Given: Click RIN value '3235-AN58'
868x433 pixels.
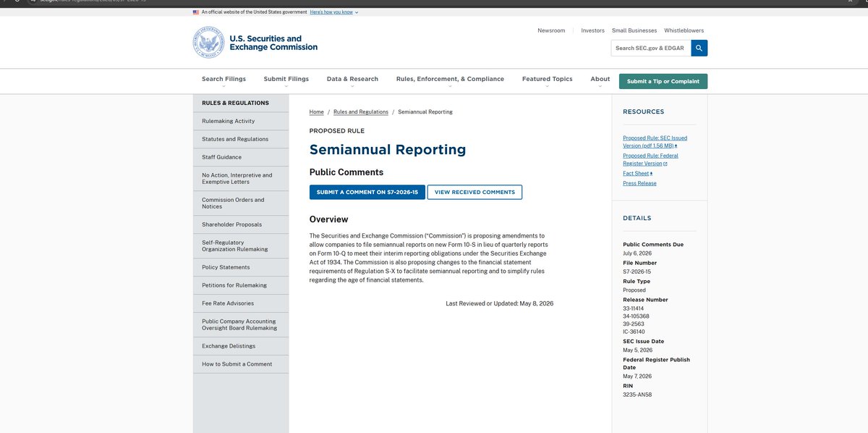Looking at the screenshot, I should pyautogui.click(x=637, y=395).
